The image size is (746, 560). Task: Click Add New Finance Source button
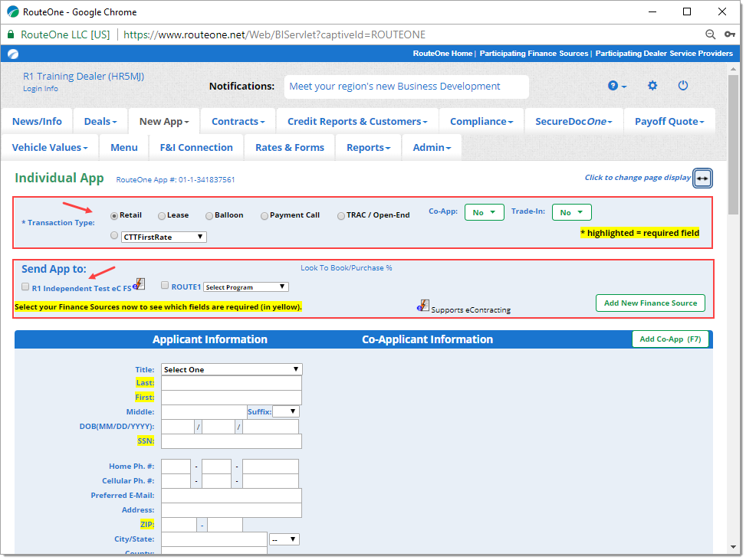(650, 303)
